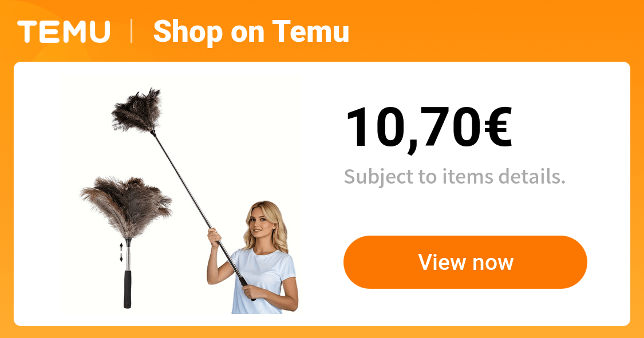Click the Subject to items details note
The height and width of the screenshot is (338, 644).
[x=455, y=177]
